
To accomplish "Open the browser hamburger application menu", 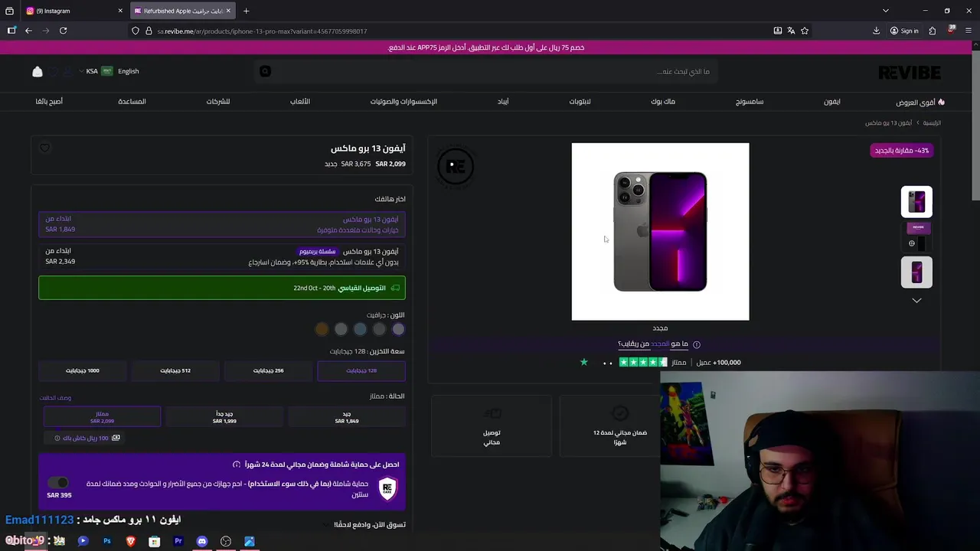I will tap(969, 31).
